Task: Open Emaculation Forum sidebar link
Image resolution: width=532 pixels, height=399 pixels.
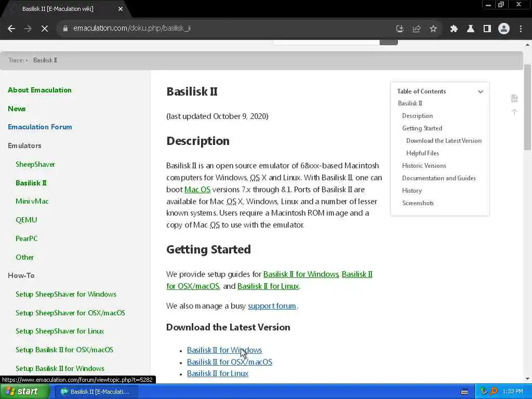Action: (x=39, y=127)
